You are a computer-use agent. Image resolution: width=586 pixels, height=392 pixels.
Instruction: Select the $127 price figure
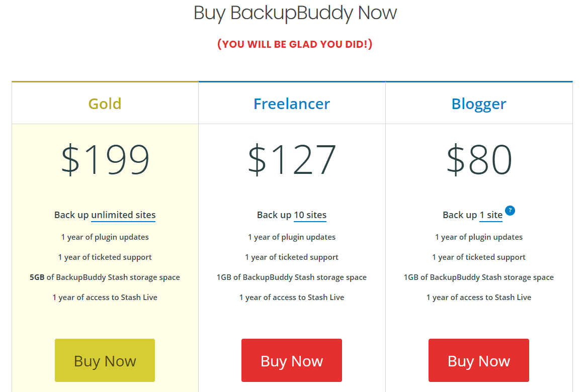point(292,160)
